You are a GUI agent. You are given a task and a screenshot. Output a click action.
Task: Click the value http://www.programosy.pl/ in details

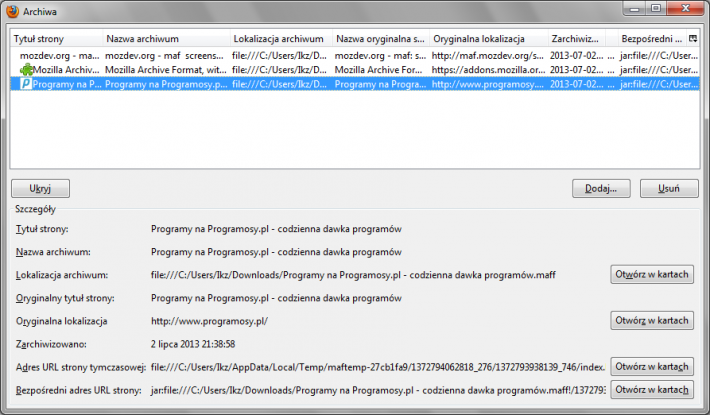pyautogui.click(x=209, y=321)
